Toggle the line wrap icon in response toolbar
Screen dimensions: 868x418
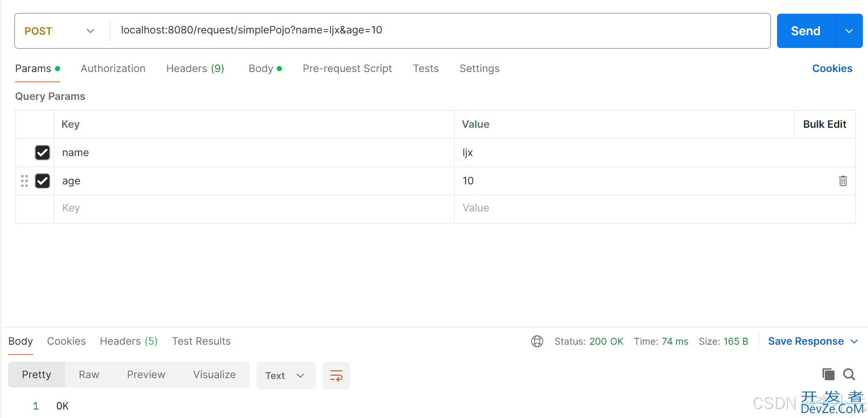point(336,376)
